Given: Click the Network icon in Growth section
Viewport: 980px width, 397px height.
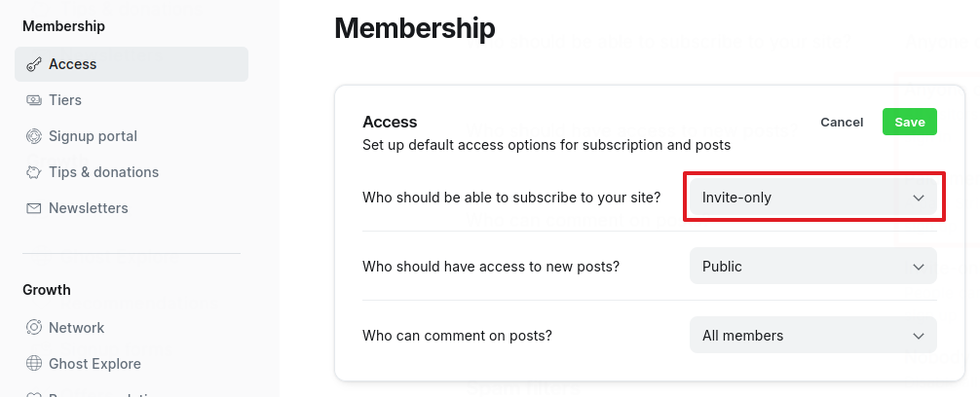Looking at the screenshot, I should (x=34, y=328).
